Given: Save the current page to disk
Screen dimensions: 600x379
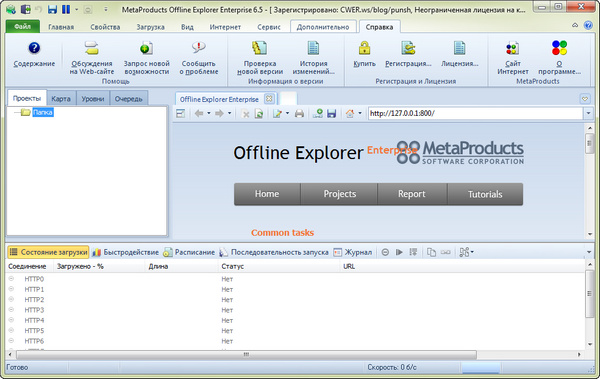Looking at the screenshot, I should coord(331,114).
